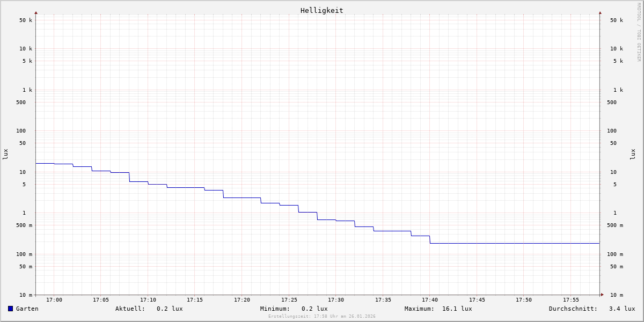Click the "Durchschnitt:" label in the legend

coord(573,309)
